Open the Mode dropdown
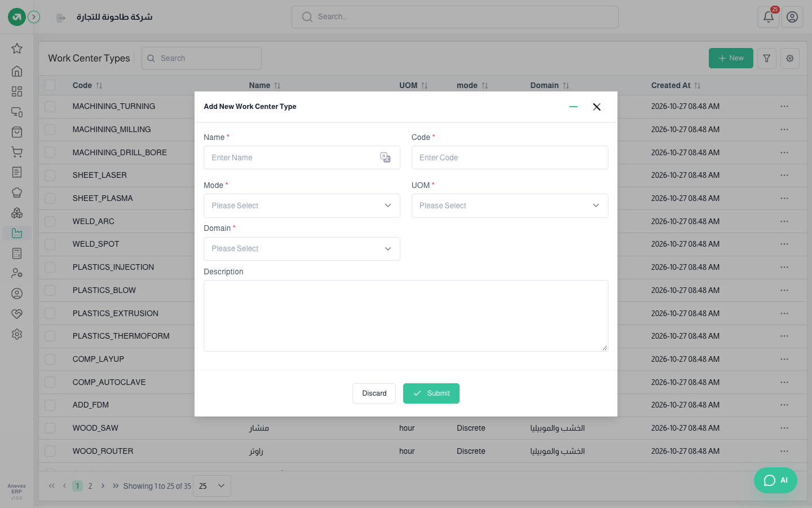812x508 pixels. [302, 205]
